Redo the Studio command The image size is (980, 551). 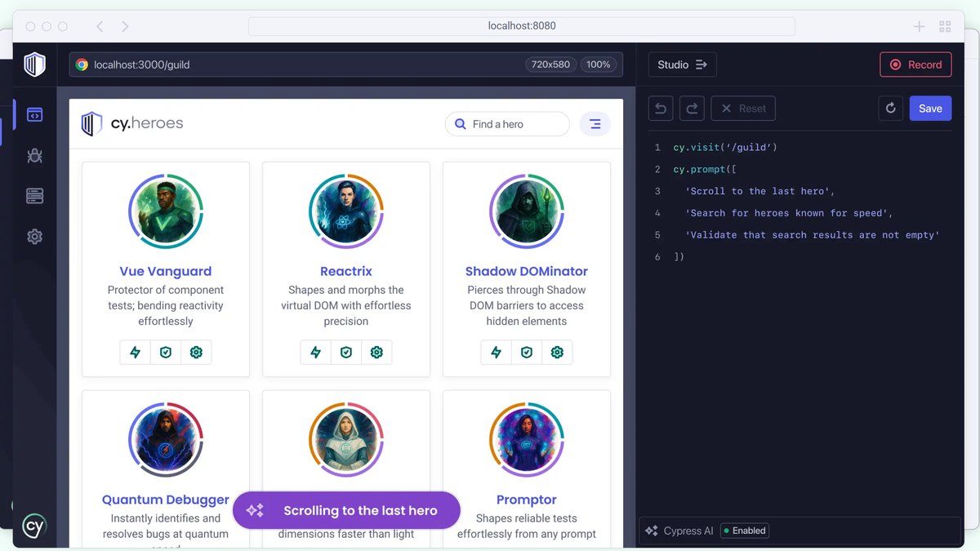point(692,109)
